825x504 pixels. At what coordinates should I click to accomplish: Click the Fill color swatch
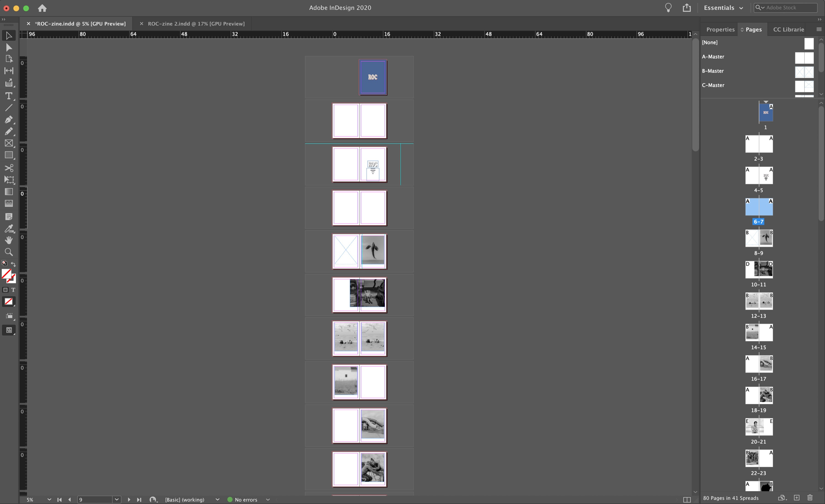coord(6,274)
